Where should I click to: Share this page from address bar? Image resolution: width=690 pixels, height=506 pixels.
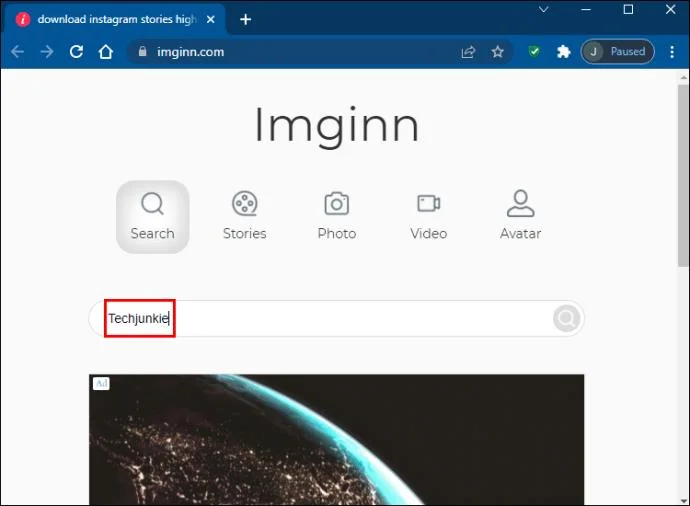click(468, 52)
